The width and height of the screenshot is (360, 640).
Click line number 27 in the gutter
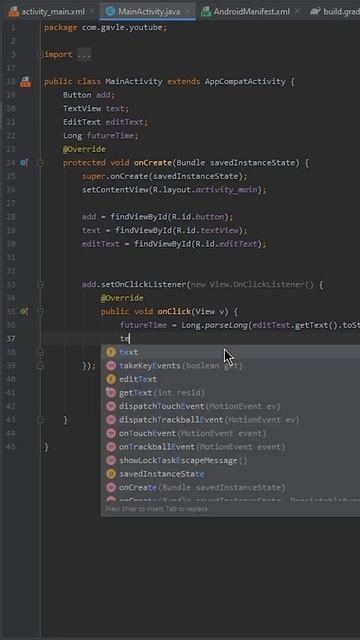11,203
